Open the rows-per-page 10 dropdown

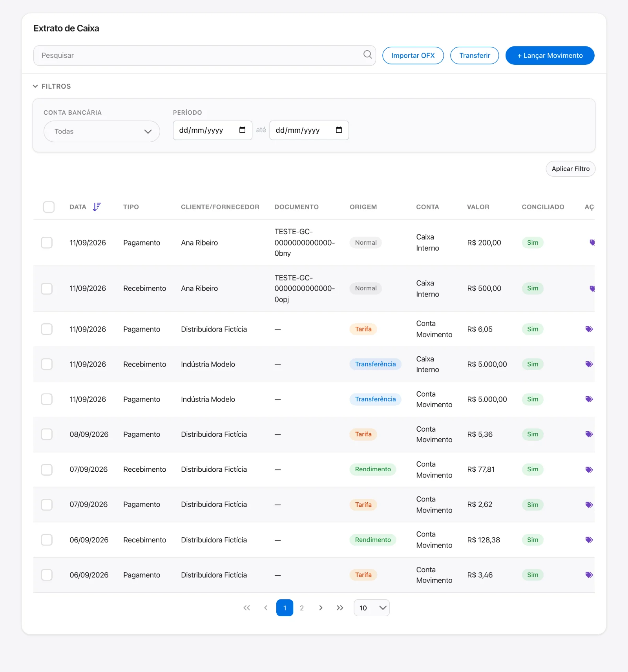coord(372,608)
